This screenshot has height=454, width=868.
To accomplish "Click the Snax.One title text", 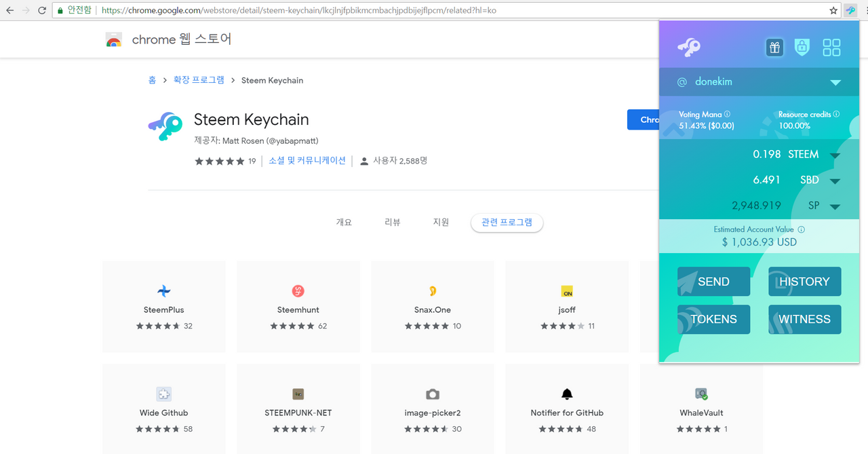I will pos(433,310).
